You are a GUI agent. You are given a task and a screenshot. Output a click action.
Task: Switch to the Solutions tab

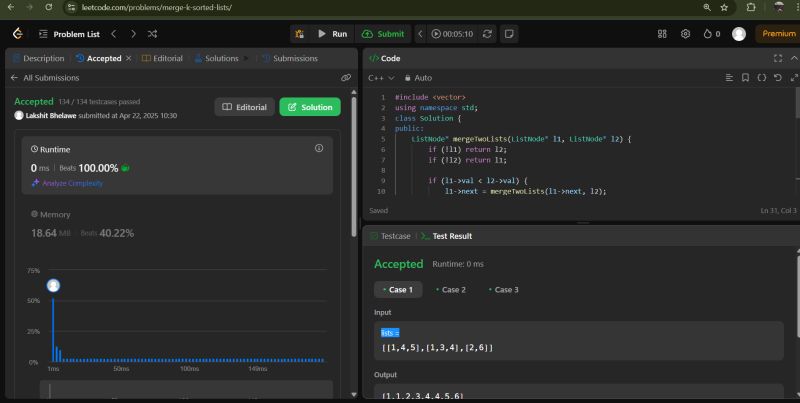click(216, 58)
